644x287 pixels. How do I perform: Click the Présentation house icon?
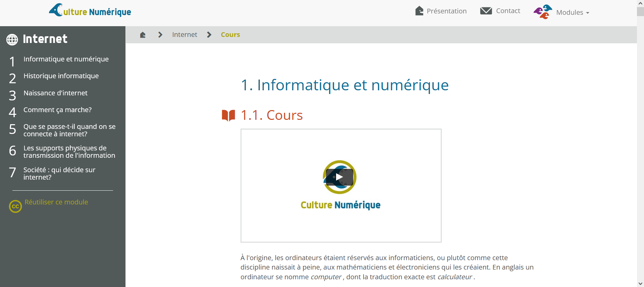point(419,11)
